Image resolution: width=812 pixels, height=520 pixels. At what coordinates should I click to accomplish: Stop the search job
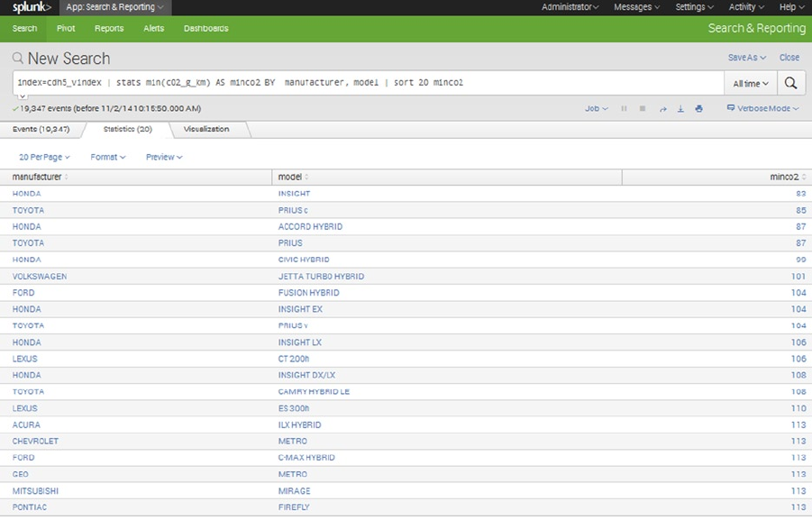[643, 108]
